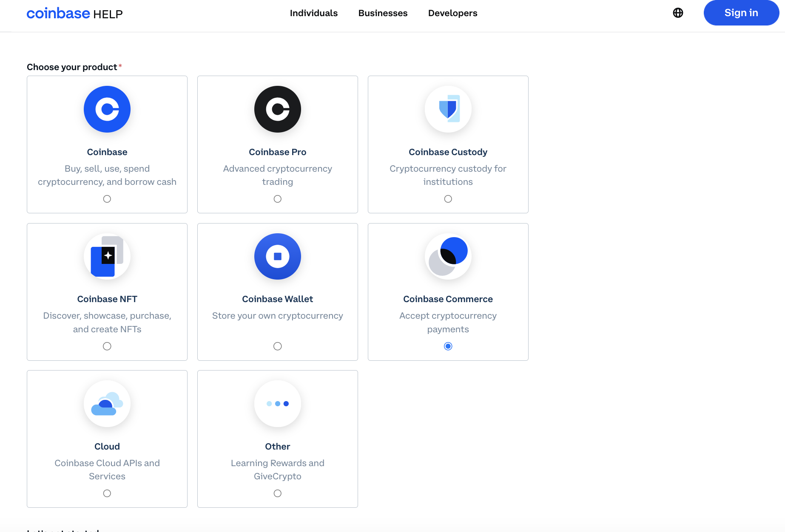Click the Other product dots icon
This screenshot has height=532, width=785.
click(277, 404)
